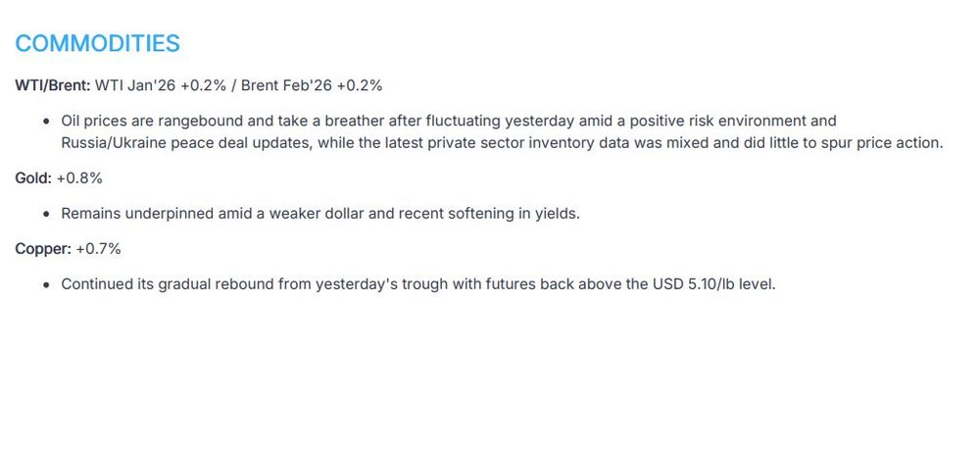This screenshot has width=980, height=455.
Task: Click the 'yesterday's trough' phrase
Action: 401,284
